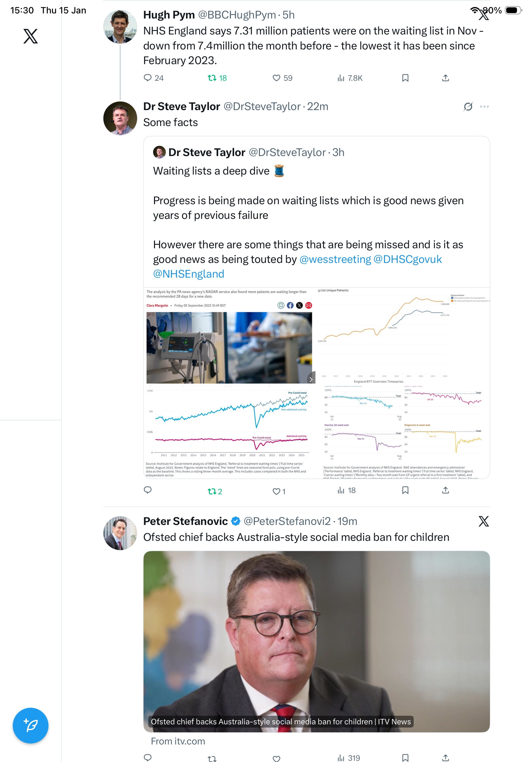Bookmark Dr Steve Taylor's 'Some facts' post
Image resolution: width=532 pixels, height=762 pixels.
click(405, 490)
